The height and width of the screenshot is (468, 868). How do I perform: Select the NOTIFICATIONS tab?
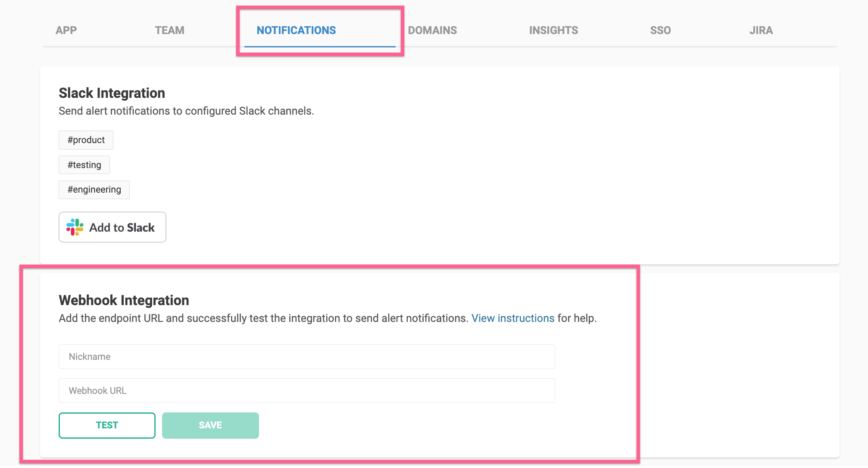[296, 30]
